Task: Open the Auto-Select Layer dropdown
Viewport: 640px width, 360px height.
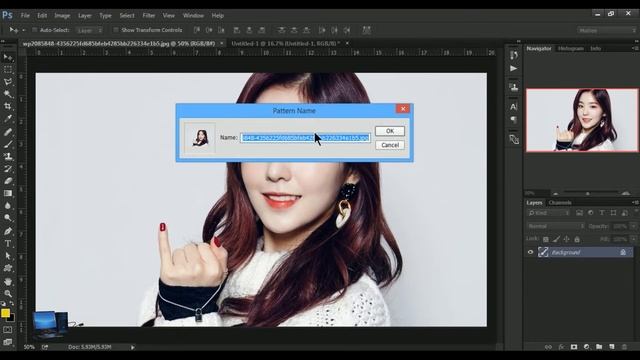Action: (x=89, y=30)
